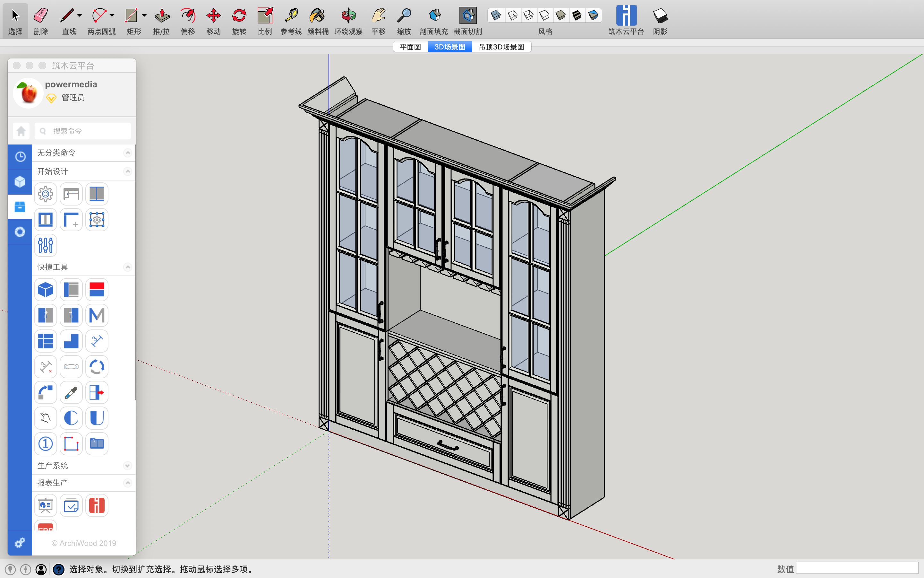
Task: Choose the shaded-with-textures 风格 style icon
Action: click(x=577, y=15)
